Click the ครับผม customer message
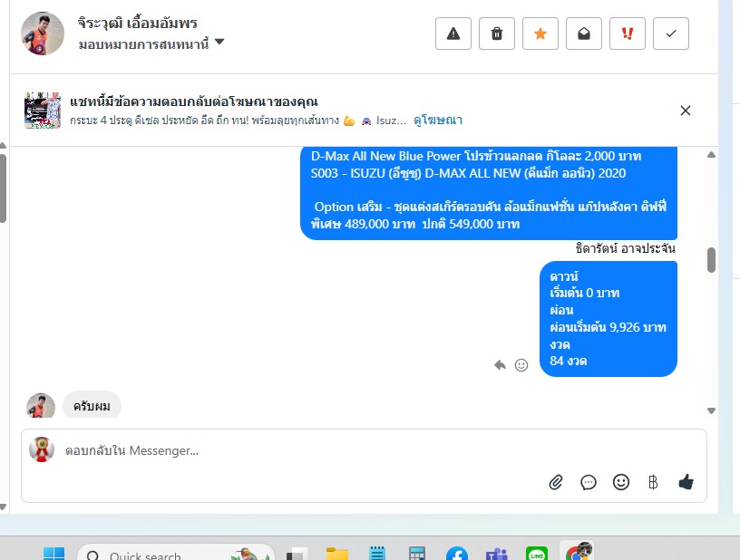Viewport: 740px width, 560px height. [x=92, y=405]
